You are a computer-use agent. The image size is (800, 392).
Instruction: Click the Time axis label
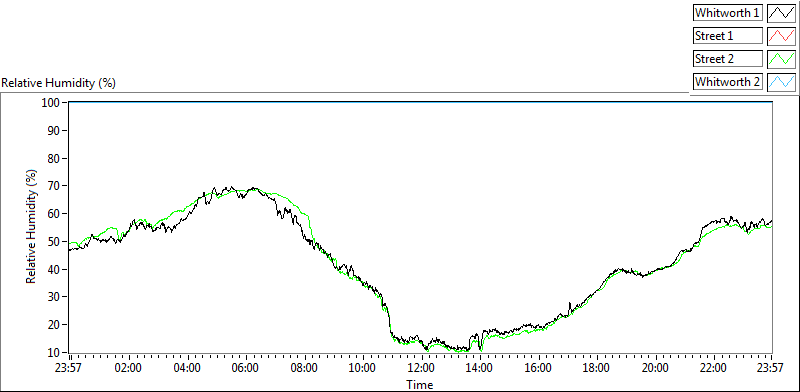tap(419, 384)
